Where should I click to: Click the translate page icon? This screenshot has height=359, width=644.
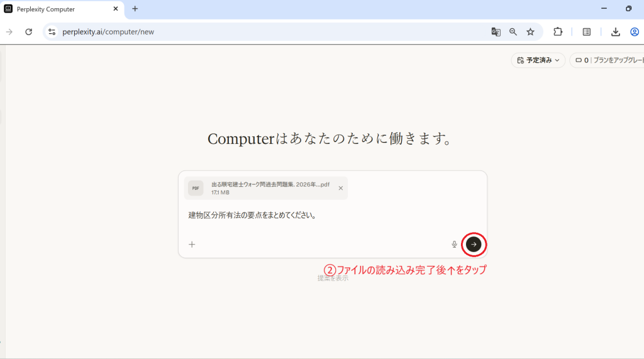tap(496, 32)
